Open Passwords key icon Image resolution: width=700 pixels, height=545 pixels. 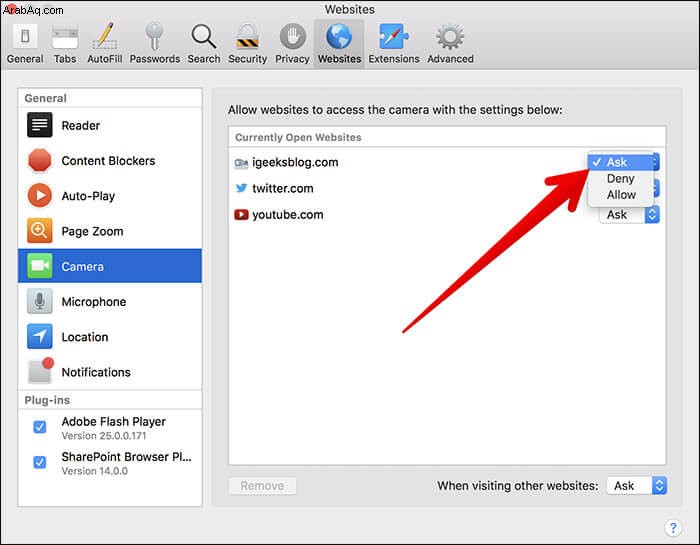coord(154,36)
